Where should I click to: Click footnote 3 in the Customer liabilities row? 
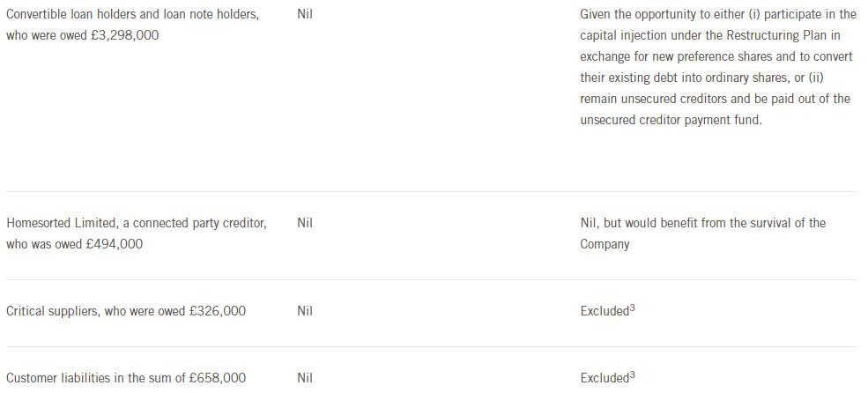point(632,374)
